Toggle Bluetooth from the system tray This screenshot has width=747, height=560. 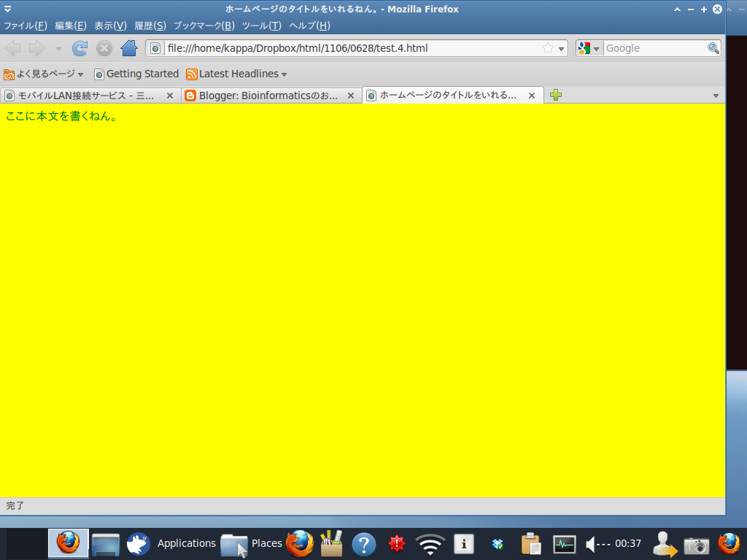tap(498, 543)
